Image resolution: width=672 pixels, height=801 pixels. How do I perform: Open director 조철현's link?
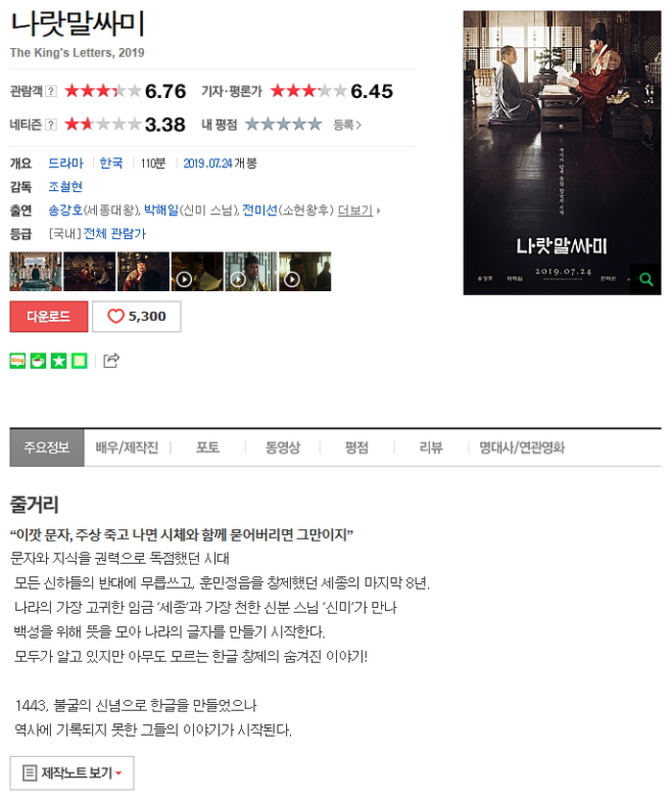coord(65,187)
